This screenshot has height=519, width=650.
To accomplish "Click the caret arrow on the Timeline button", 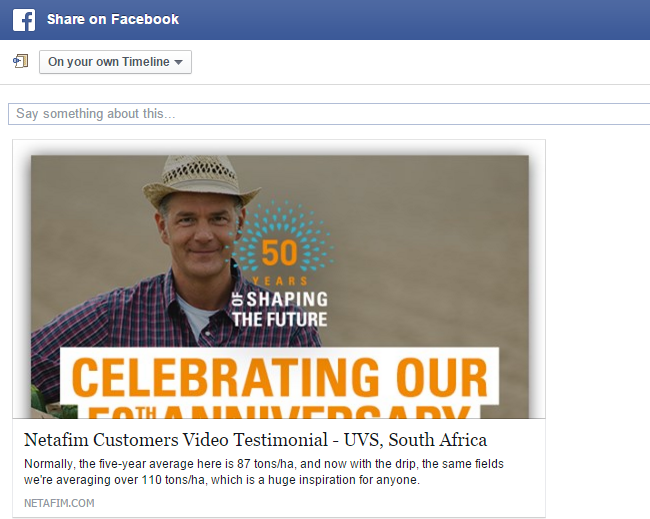I will coord(178,62).
